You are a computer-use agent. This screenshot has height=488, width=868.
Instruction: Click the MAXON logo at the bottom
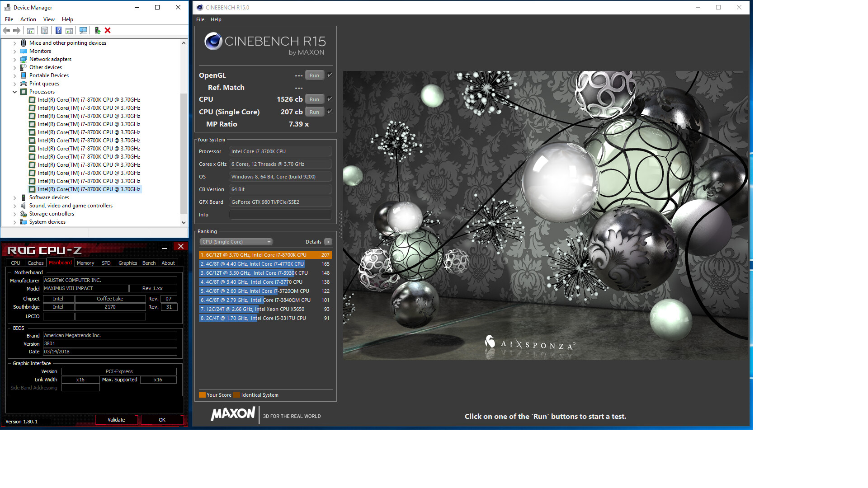tap(233, 413)
